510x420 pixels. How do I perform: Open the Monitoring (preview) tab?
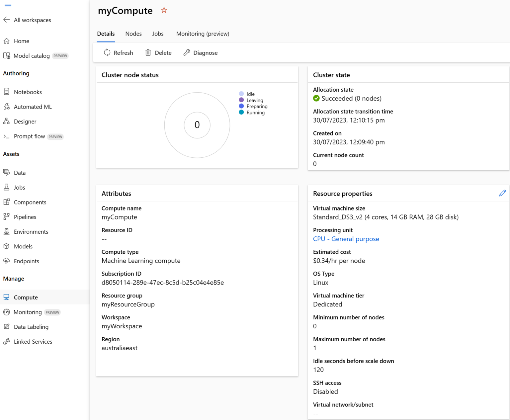203,34
